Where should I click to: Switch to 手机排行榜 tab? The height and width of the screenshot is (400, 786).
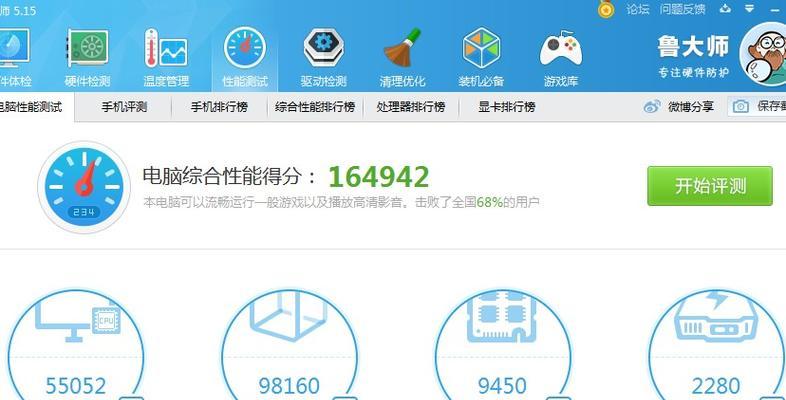(x=219, y=107)
